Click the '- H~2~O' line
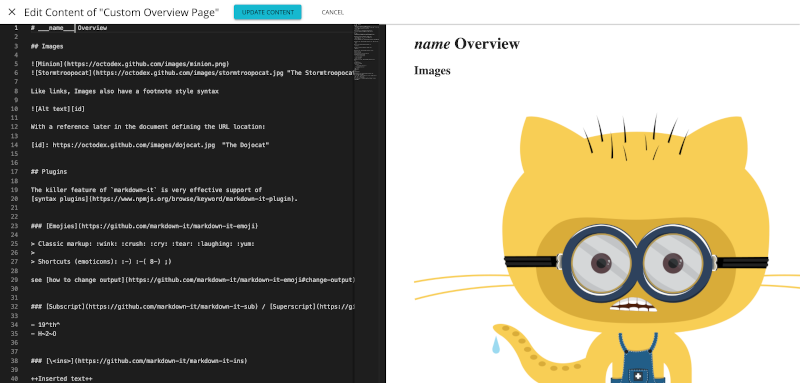The width and height of the screenshot is (800, 383). coord(43,334)
